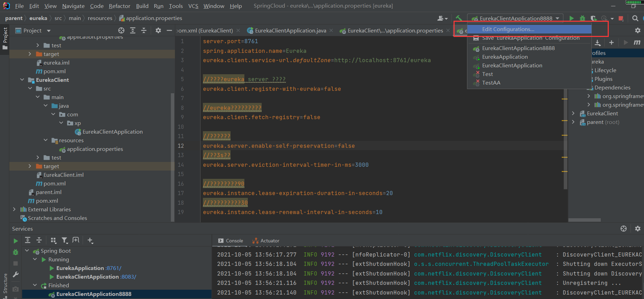Open Project panel settings gear
This screenshot has width=644, height=299.
coord(158,30)
